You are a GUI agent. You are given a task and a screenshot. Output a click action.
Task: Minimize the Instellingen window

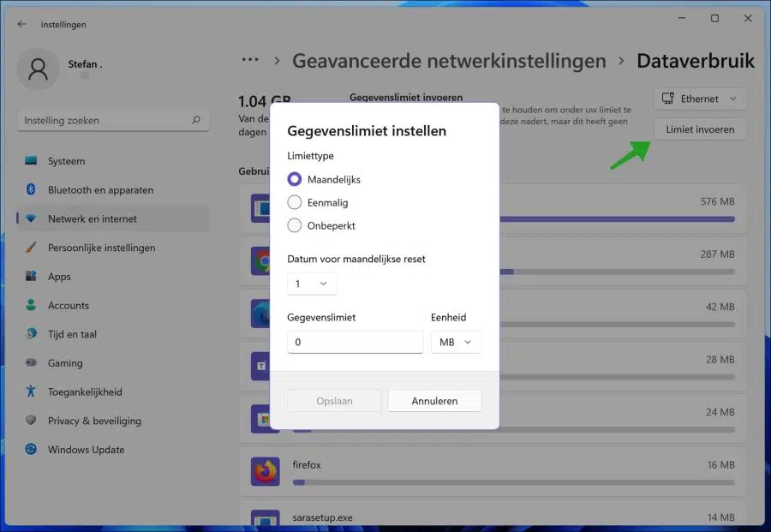point(682,18)
